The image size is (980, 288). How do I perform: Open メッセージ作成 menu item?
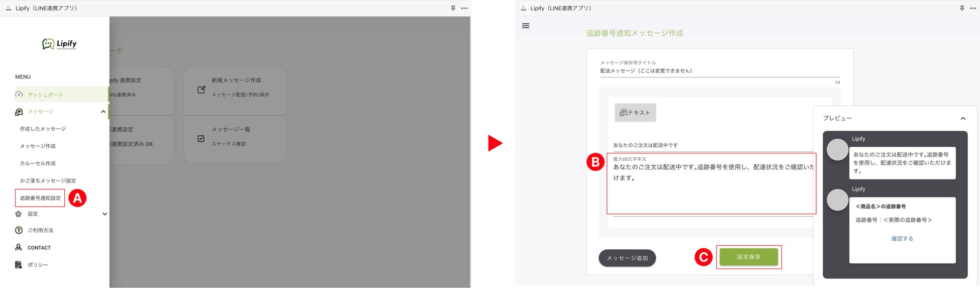tap(38, 146)
